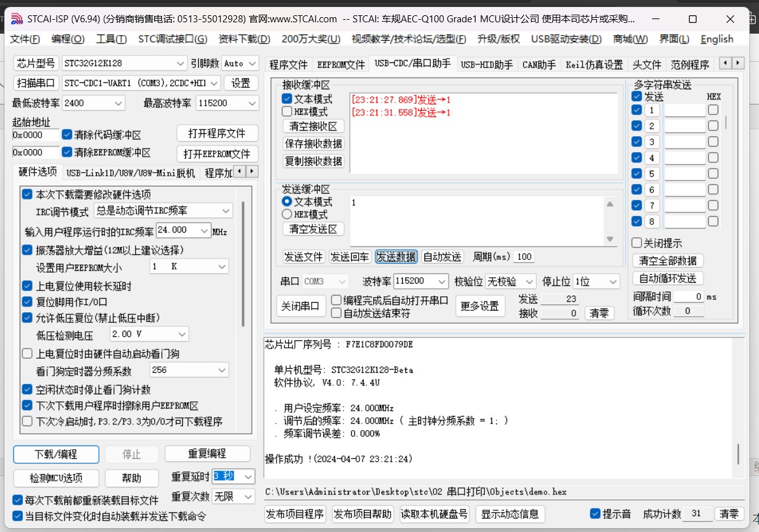759x532 pixels.
Task: Click 打开程序文件 button
Action: (217, 133)
